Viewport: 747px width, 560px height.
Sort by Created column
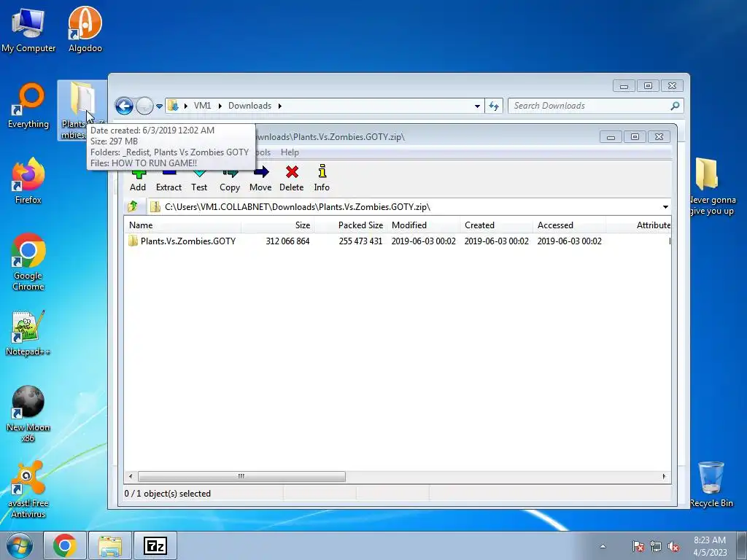point(496,225)
